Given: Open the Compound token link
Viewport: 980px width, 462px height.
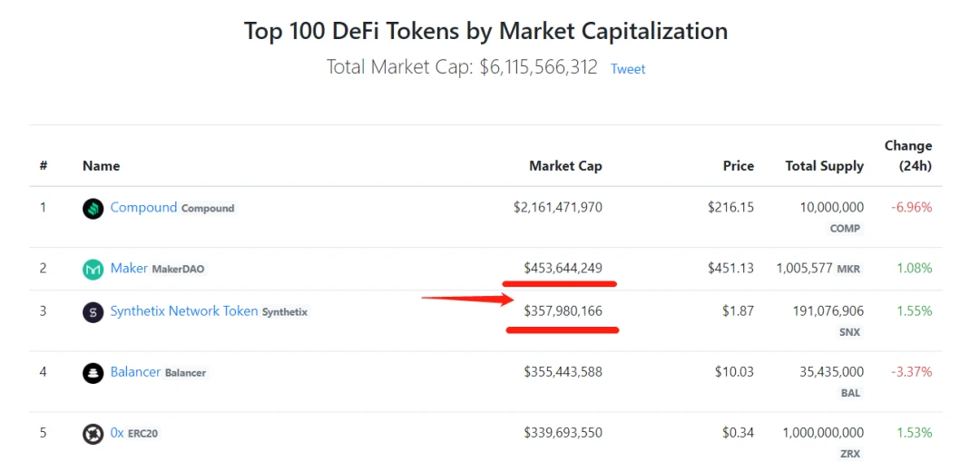Looking at the screenshot, I should click(x=143, y=207).
